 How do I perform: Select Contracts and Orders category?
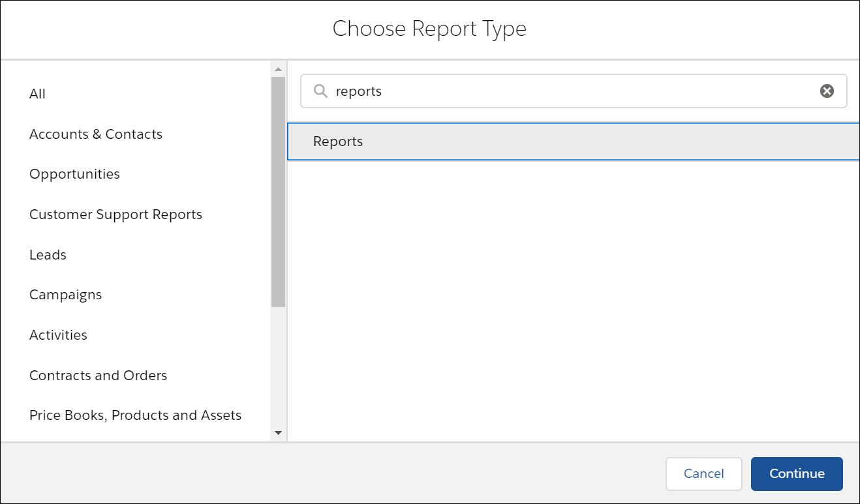point(98,375)
